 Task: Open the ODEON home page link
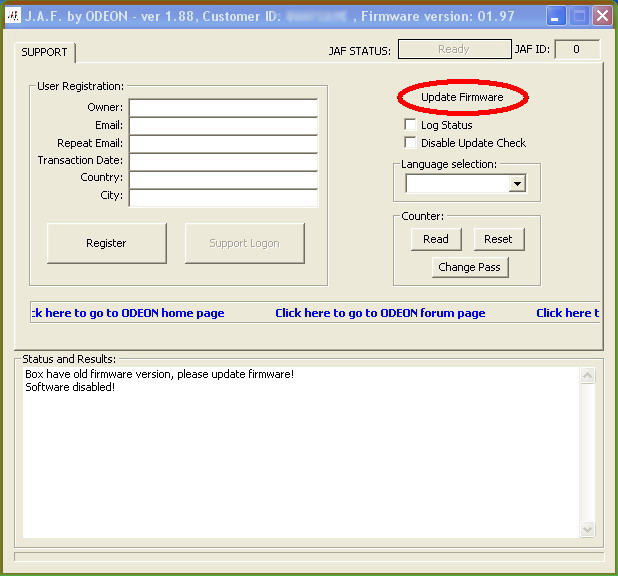[x=128, y=313]
